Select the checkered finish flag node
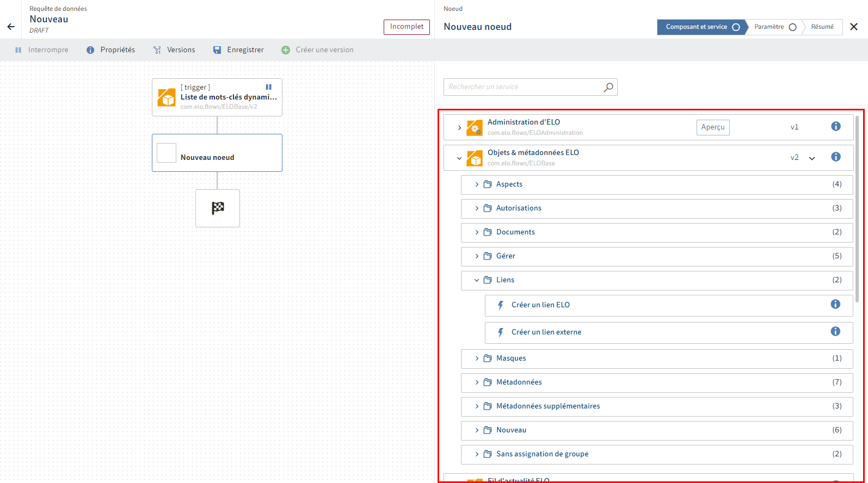 218,208
